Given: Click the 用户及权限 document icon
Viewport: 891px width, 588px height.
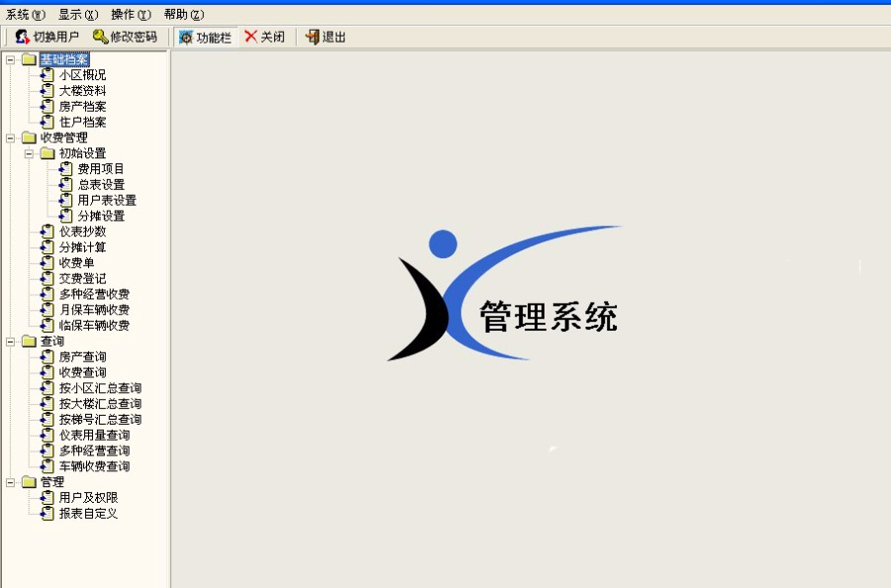Looking at the screenshot, I should [x=46, y=497].
